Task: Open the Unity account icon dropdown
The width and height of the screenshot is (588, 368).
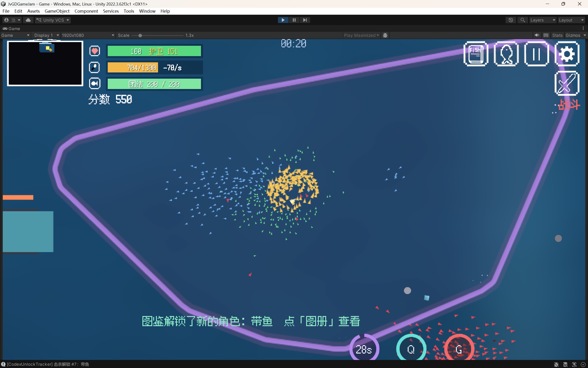Action: pos(12,20)
